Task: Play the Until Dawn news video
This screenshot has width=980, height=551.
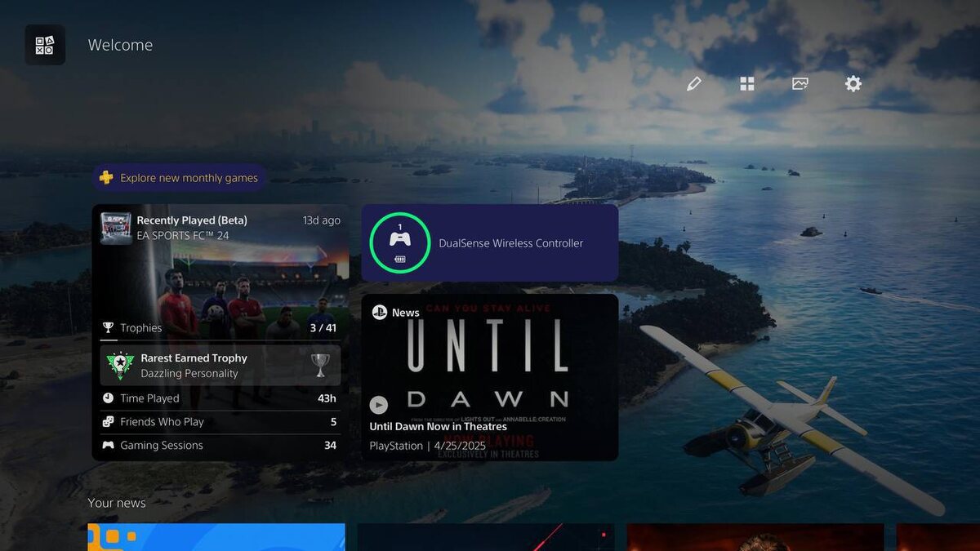Action: click(x=378, y=405)
